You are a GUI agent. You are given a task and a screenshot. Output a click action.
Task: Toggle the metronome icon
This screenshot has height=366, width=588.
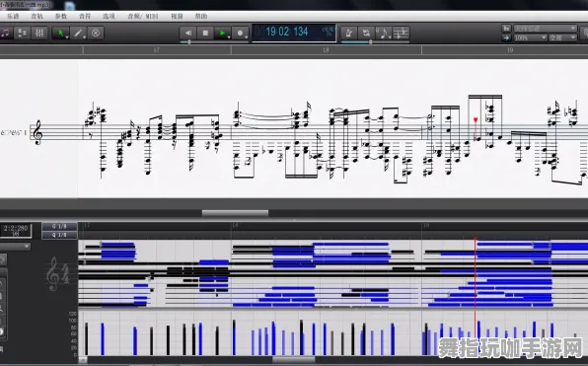click(349, 33)
